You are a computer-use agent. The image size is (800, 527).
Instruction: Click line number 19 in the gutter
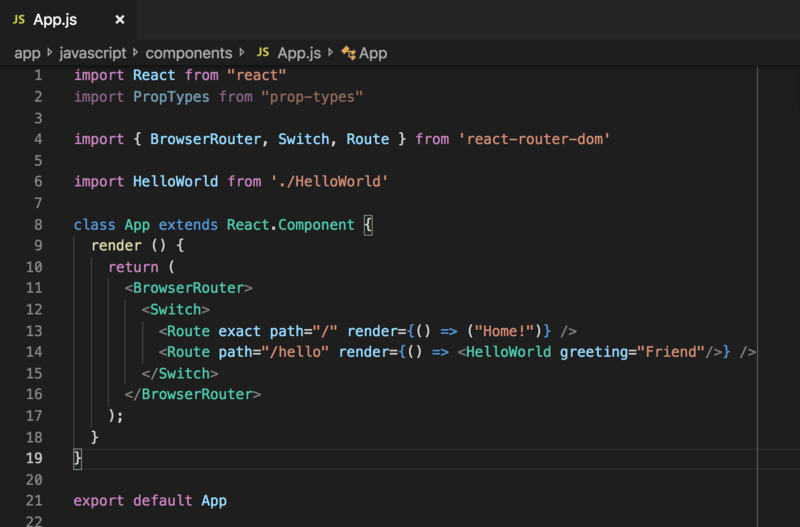(x=34, y=458)
